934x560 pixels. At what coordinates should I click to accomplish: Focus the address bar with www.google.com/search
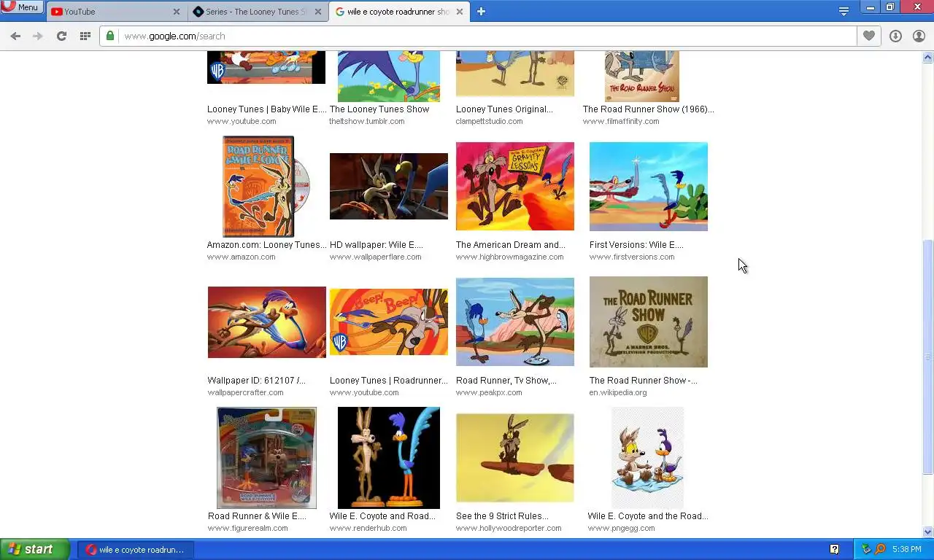tap(478, 36)
